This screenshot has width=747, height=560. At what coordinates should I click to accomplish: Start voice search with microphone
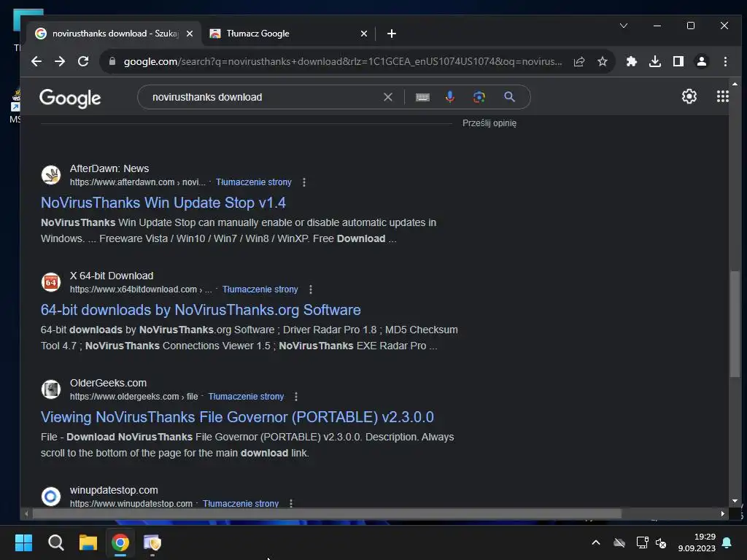449,97
